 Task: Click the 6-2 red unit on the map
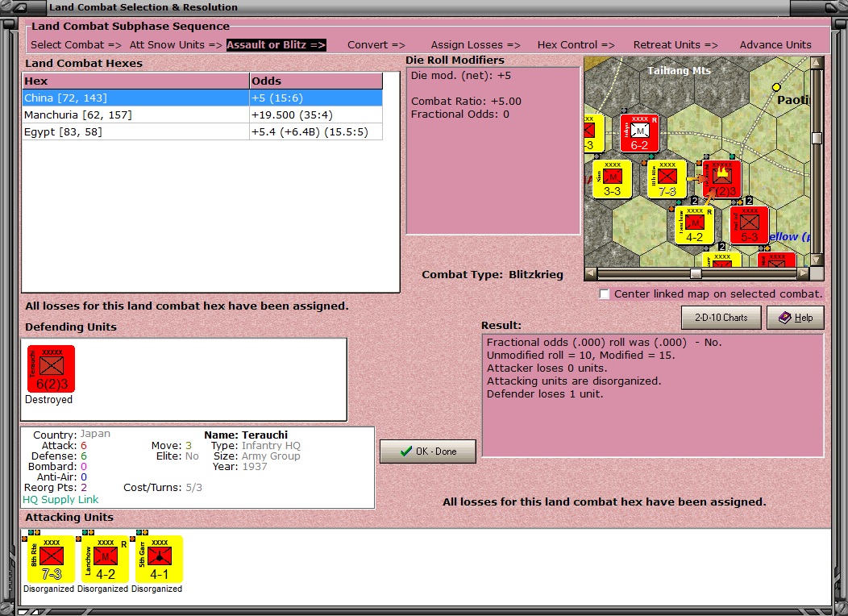click(639, 133)
